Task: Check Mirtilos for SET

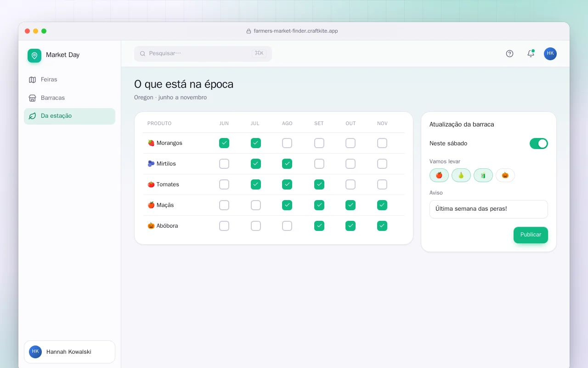Action: pos(319,164)
